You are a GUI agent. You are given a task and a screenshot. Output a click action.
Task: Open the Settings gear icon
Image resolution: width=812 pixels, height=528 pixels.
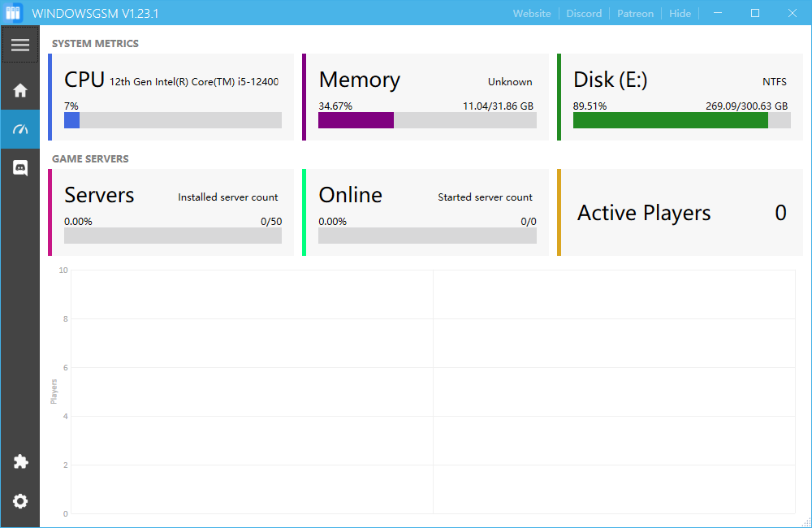tap(20, 501)
